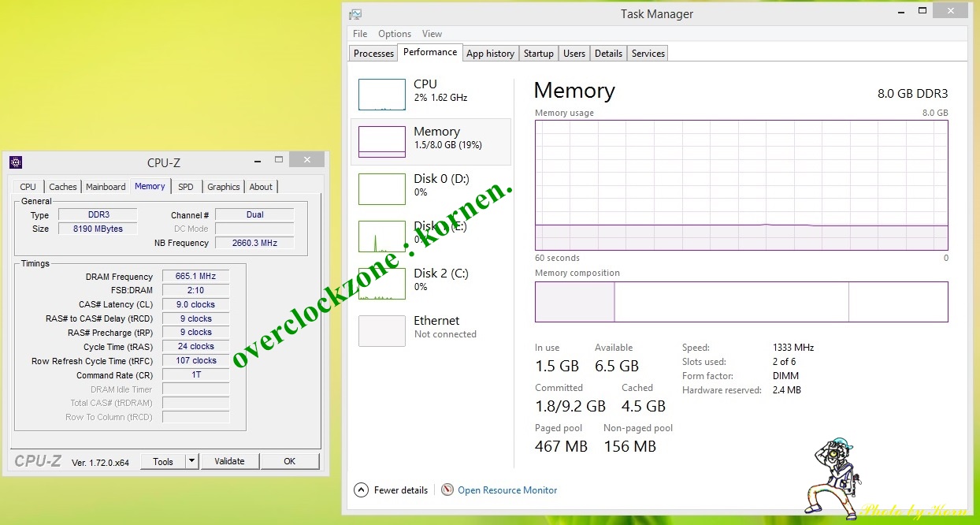Screen dimensions: 980x525
Task: Click the 665.1 MHz DRAM Frequency value
Action: click(195, 277)
